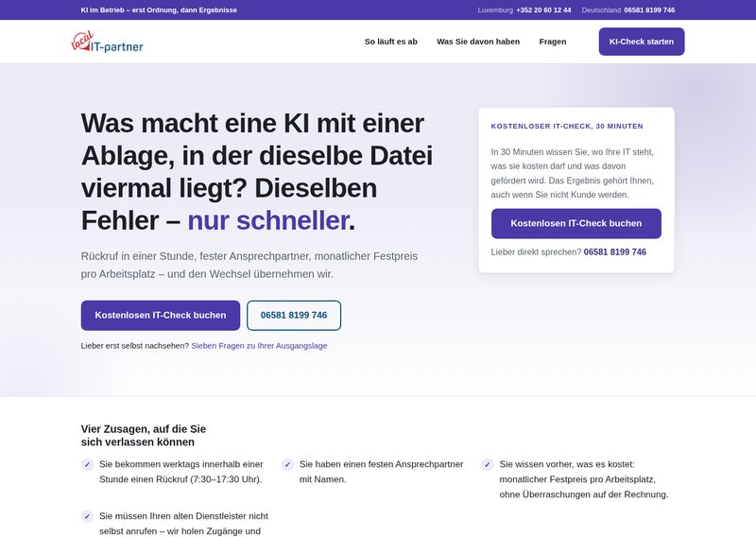This screenshot has width=756, height=537.
Task: Open 'Sieben Fragen zu Ihrer Ausgangslage' link
Action: pyautogui.click(x=259, y=346)
